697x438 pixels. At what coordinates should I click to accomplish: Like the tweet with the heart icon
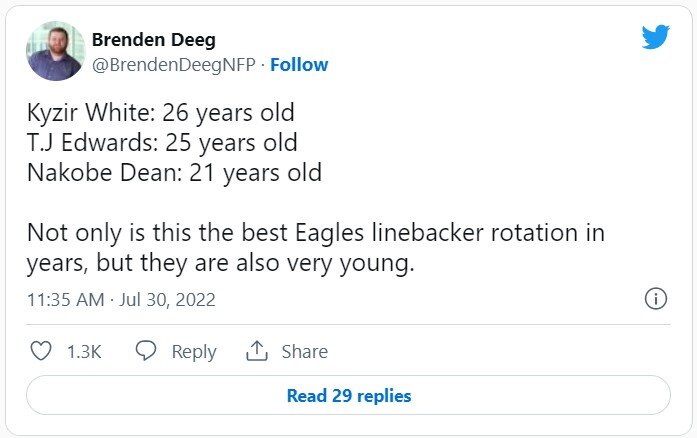tap(41, 351)
